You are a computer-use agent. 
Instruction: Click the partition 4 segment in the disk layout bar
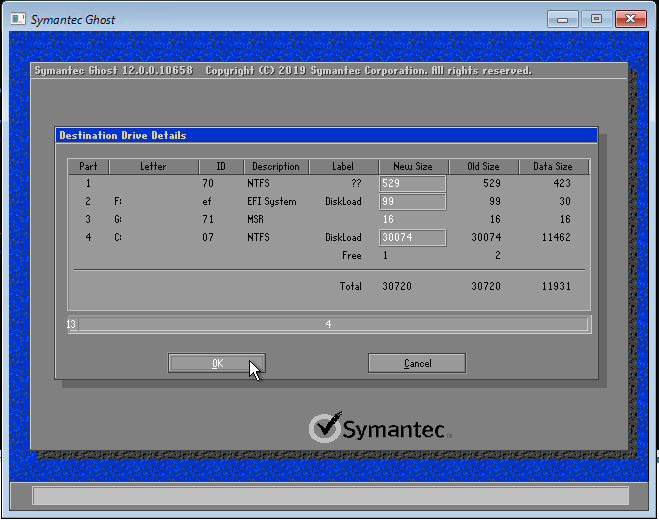click(333, 324)
